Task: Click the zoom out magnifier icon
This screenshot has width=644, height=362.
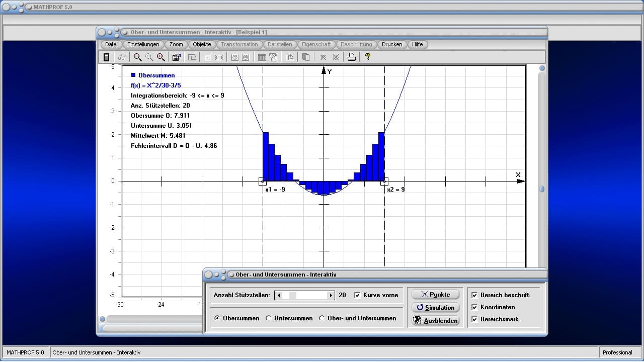Action: [137, 57]
